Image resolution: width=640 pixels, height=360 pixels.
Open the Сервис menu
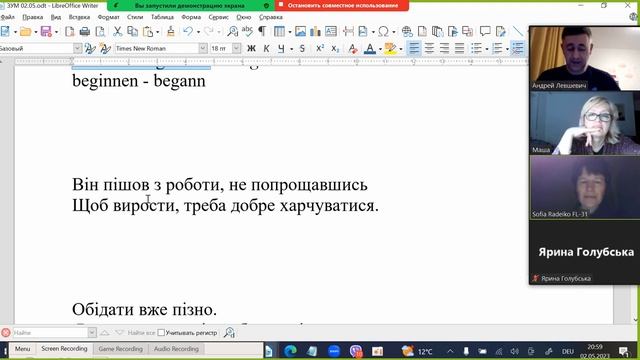pos(218,17)
